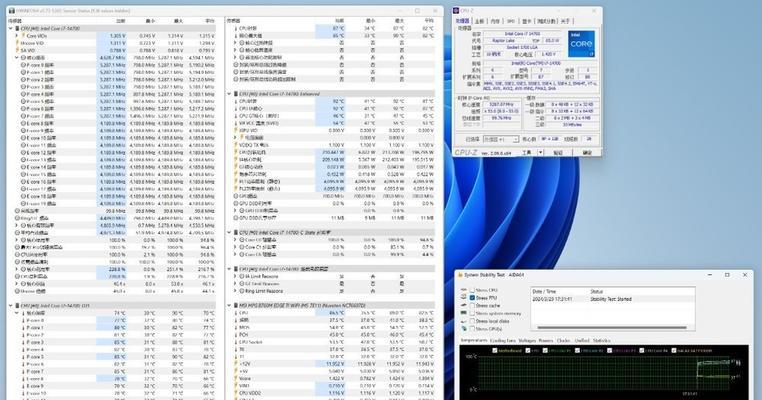Click the 确定 button in CPU-Z
This screenshot has width=762, height=400.
click(587, 153)
